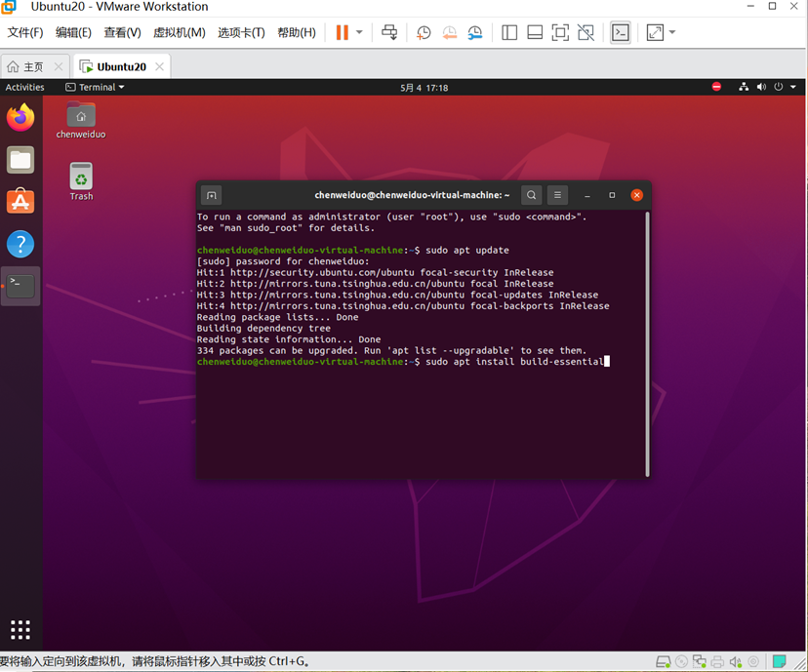Click the 'Hit:1 http://security.ubuntu.com' line

pos(375,272)
